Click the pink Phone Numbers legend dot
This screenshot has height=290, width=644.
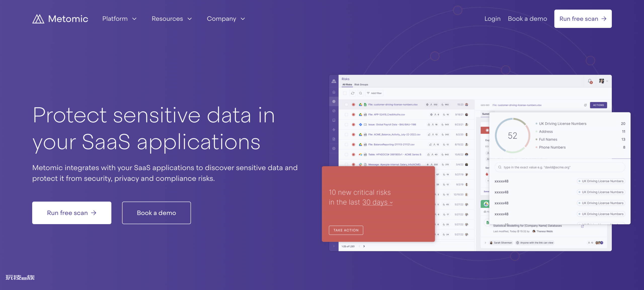click(536, 147)
